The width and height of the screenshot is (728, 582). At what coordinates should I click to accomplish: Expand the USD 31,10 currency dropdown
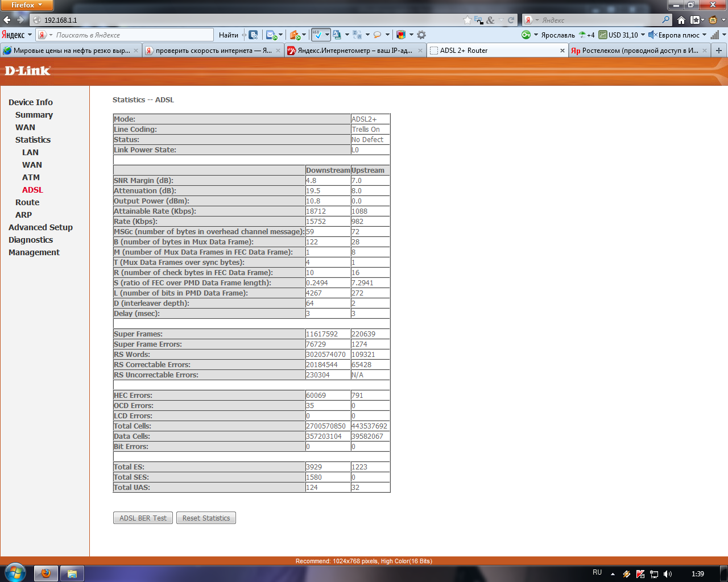click(x=643, y=35)
